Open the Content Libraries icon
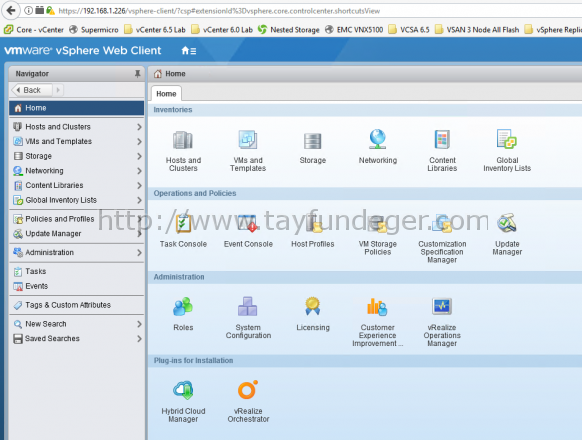Screen dimensions: 582x440 442,140
